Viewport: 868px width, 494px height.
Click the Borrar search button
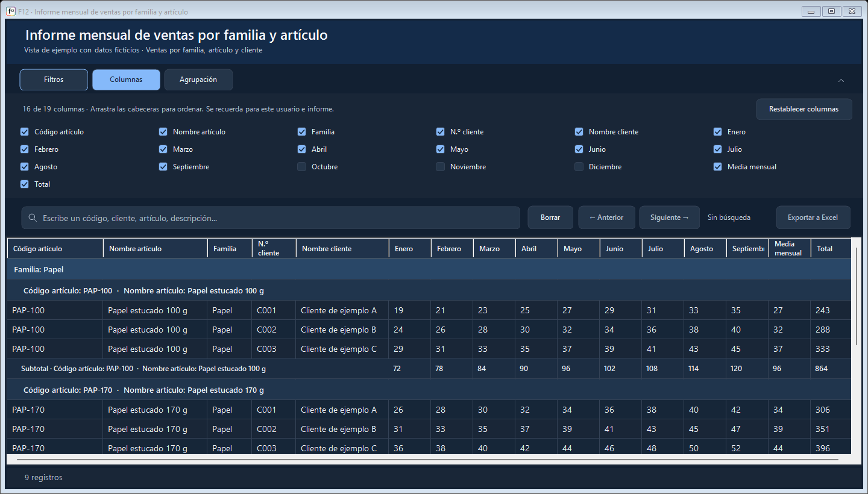coord(550,217)
